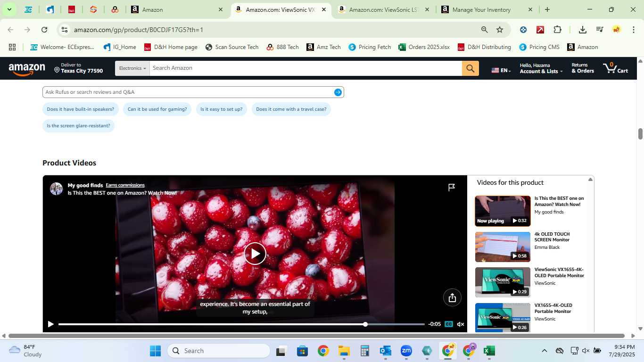Open the shopping Cart icon
Viewport: 644px width, 362px height.
pyautogui.click(x=615, y=68)
